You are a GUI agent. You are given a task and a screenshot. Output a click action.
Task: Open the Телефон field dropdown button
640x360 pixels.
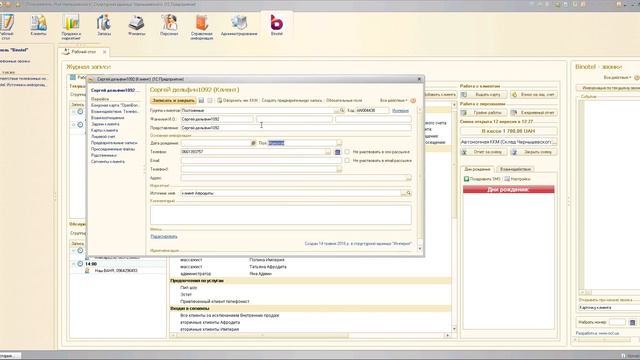click(328, 152)
